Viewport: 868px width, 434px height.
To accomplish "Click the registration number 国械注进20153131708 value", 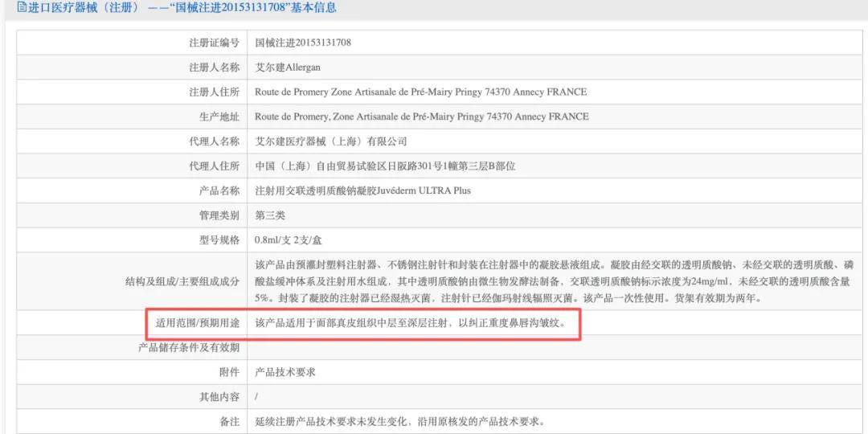I will click(302, 43).
